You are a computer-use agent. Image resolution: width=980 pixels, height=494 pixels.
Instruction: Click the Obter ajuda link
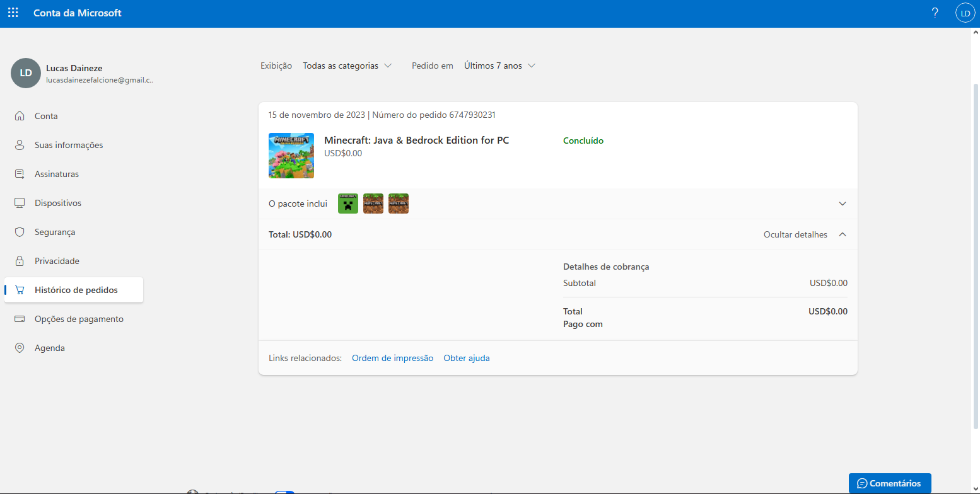467,358
